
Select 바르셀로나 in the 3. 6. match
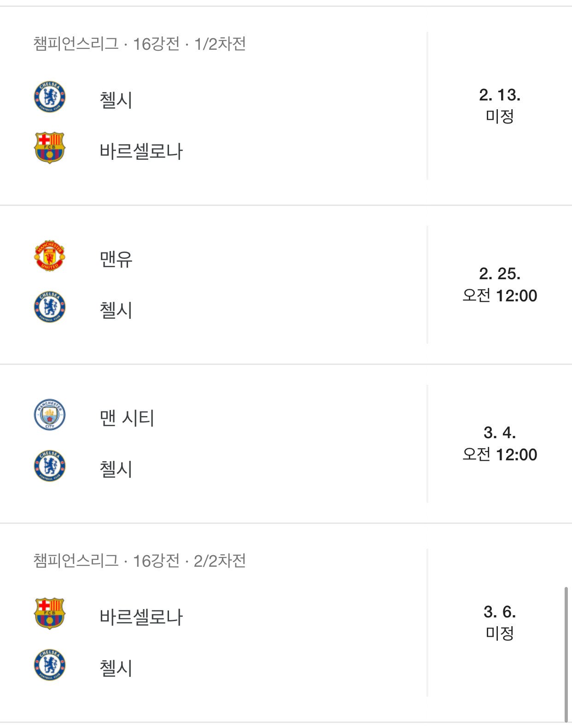(141, 617)
